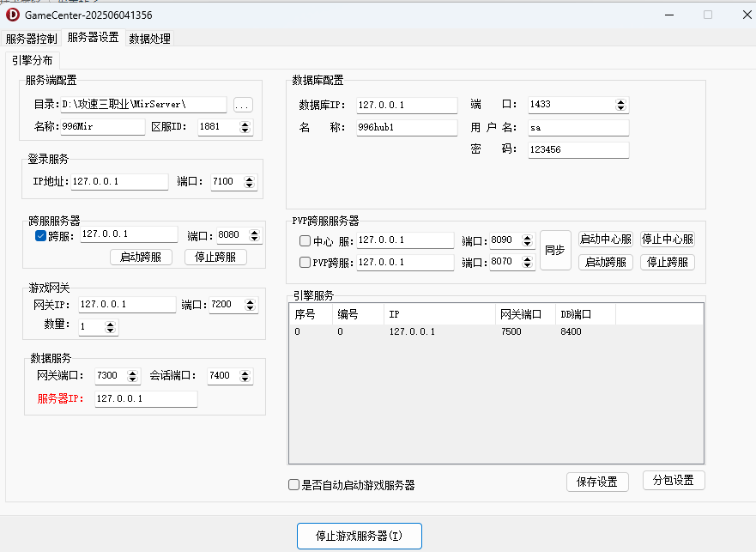Click the 8400 DB port cell
The image size is (756, 552).
pos(571,332)
